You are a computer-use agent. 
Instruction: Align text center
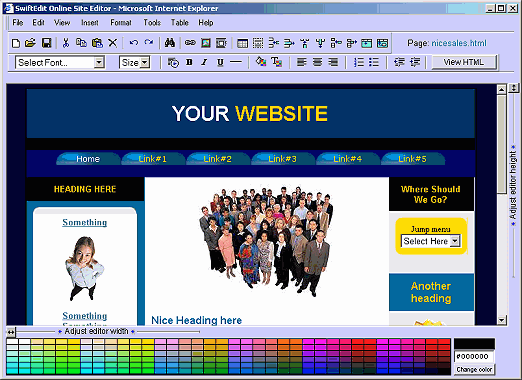pyautogui.click(x=317, y=62)
